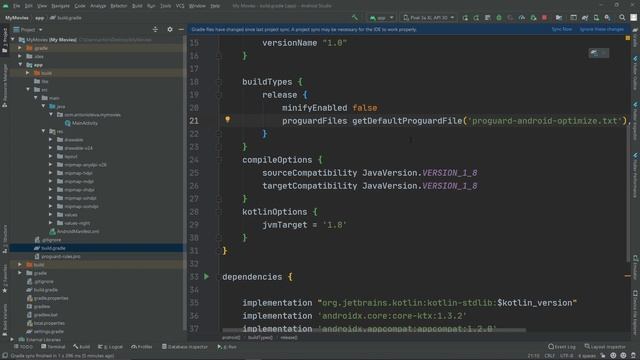The height and width of the screenshot is (360, 640).
Task: Click the red Stop button in toolbar
Action: point(544,18)
